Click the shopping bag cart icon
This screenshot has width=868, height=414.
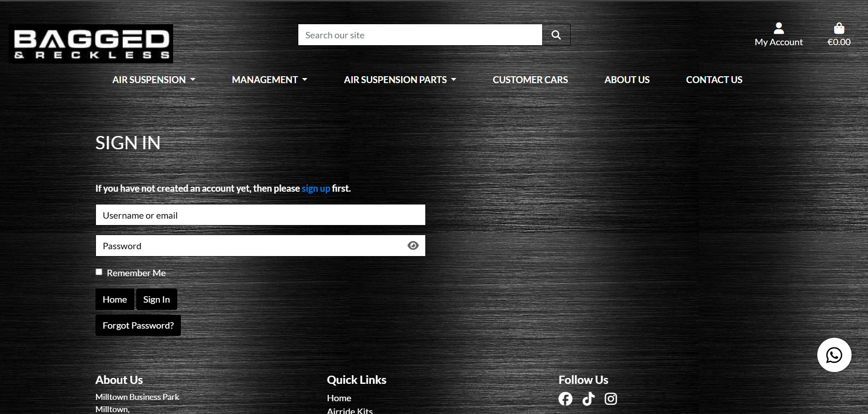tap(839, 28)
